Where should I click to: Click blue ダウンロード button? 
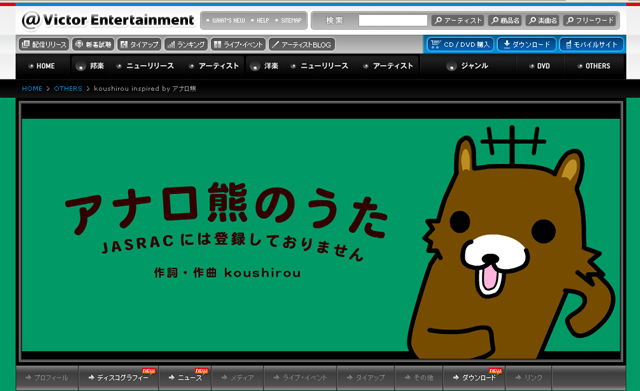tap(527, 44)
